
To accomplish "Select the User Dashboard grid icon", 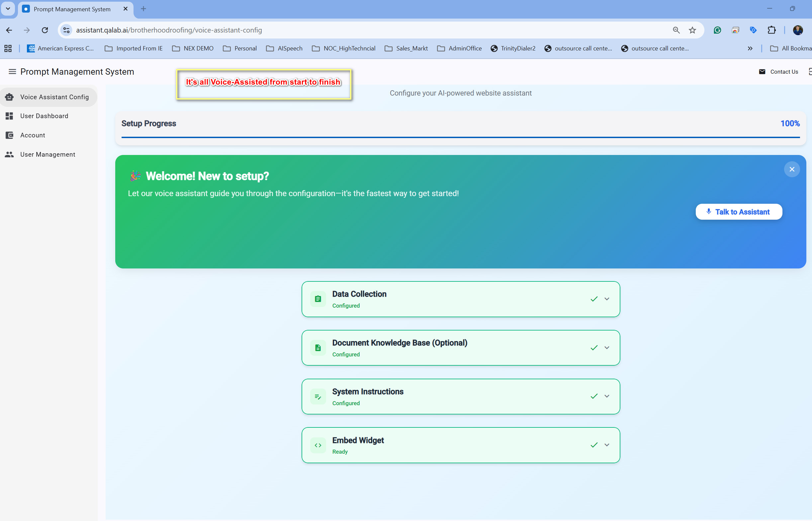I will coord(9,116).
